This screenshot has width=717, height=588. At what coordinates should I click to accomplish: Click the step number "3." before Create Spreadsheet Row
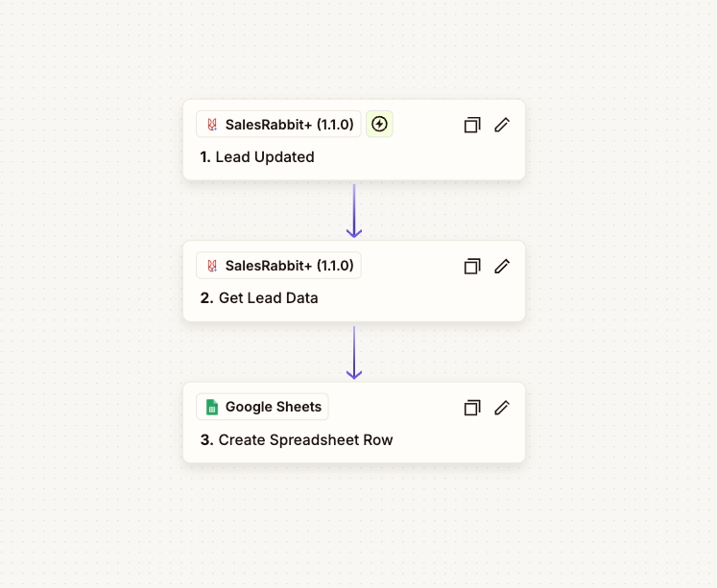click(206, 440)
